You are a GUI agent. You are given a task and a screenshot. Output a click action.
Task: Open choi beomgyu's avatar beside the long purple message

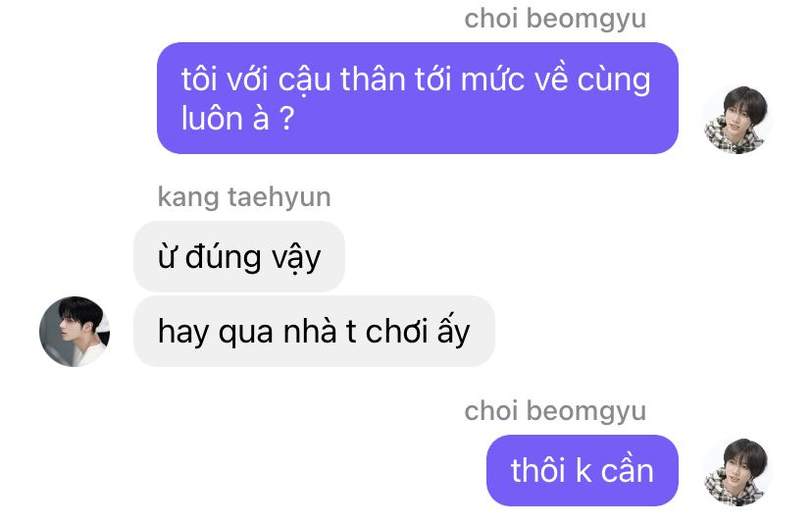(736, 120)
